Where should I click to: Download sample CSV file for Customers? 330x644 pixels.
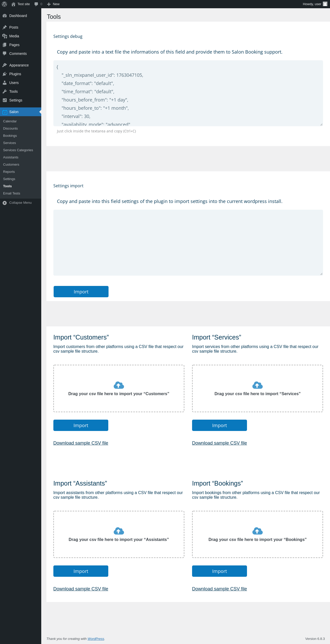[81, 443]
